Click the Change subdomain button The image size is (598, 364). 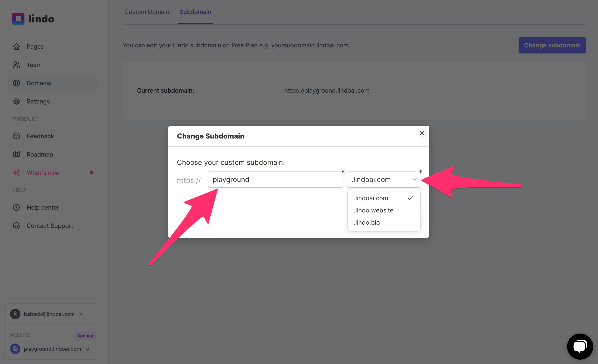coord(552,45)
